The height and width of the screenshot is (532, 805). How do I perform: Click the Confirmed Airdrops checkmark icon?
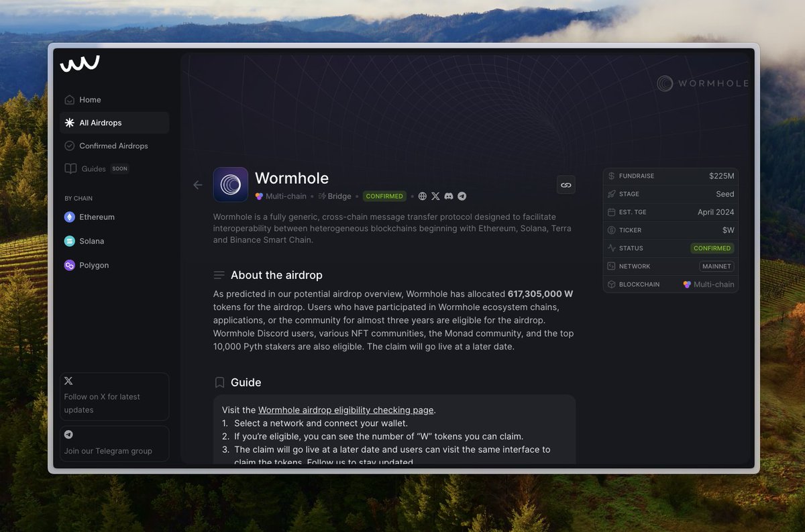point(69,146)
